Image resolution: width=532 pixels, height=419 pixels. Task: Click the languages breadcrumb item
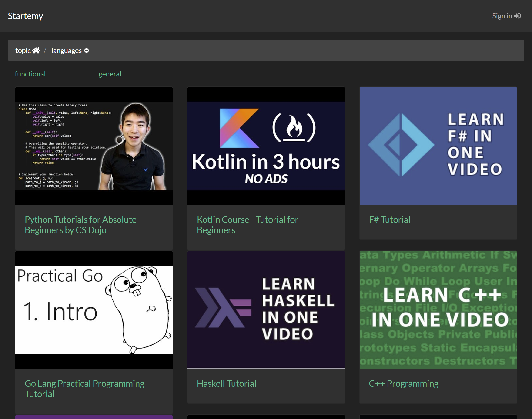[66, 50]
